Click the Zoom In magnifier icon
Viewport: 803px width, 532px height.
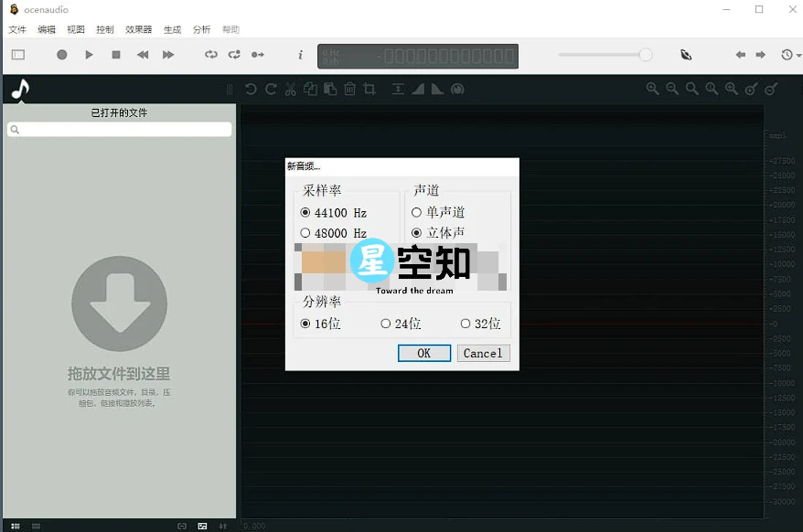[653, 89]
